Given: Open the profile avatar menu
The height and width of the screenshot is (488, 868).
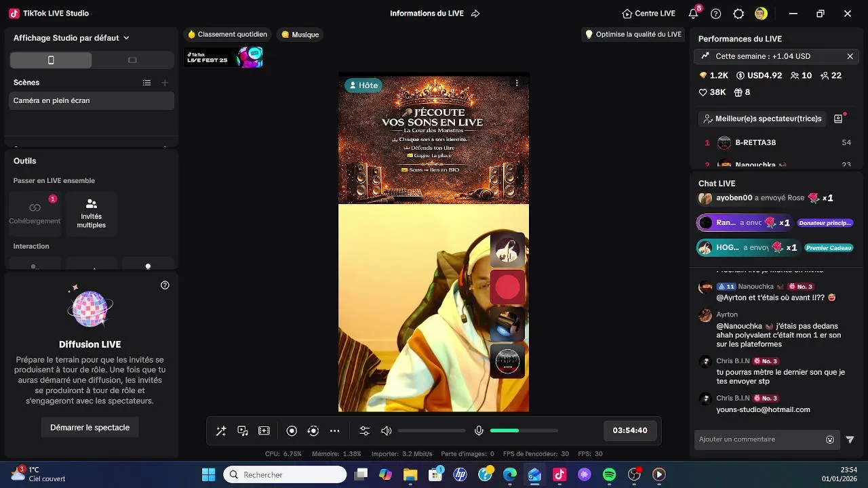Looking at the screenshot, I should (x=761, y=14).
